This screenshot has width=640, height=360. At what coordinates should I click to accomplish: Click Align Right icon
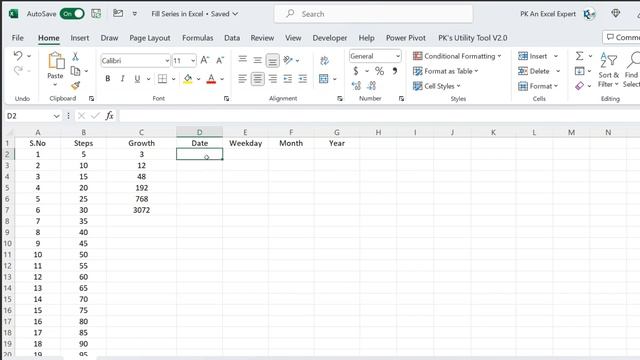pos(273,78)
